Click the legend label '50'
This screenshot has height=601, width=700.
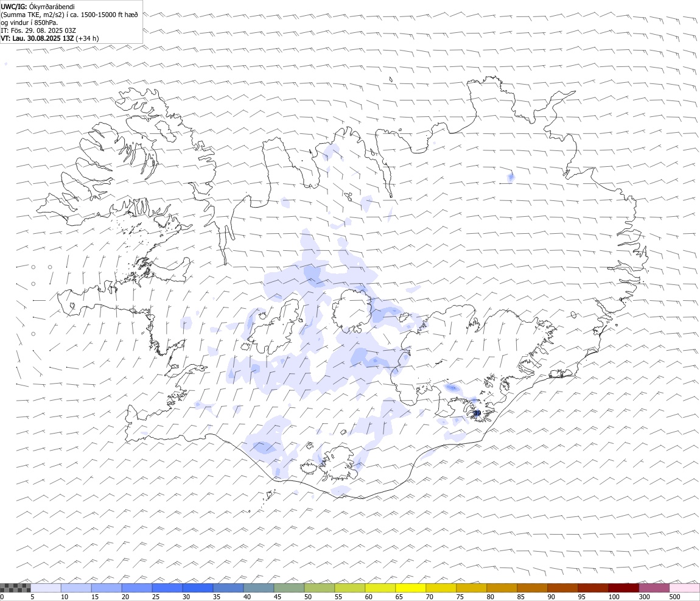coord(307,597)
